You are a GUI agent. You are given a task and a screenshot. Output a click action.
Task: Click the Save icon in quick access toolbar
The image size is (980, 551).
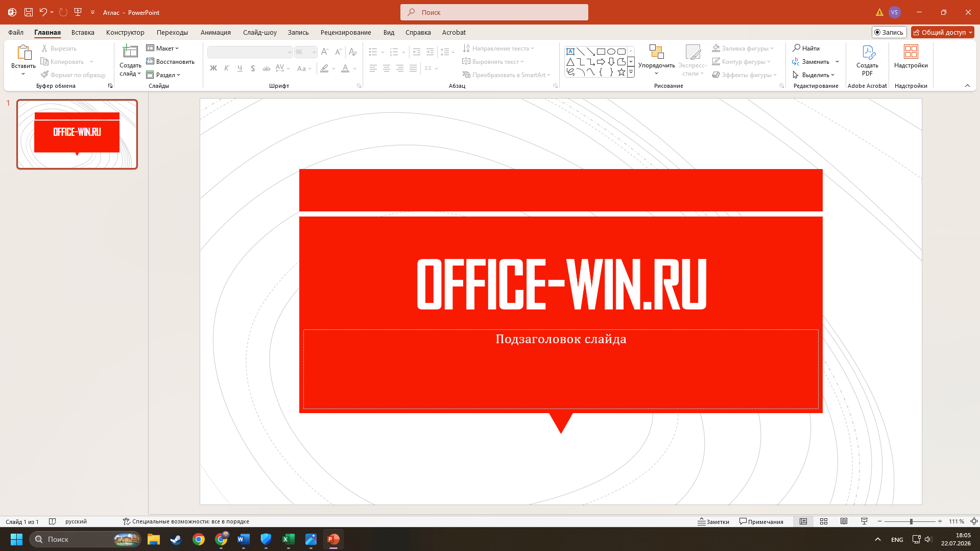29,12
